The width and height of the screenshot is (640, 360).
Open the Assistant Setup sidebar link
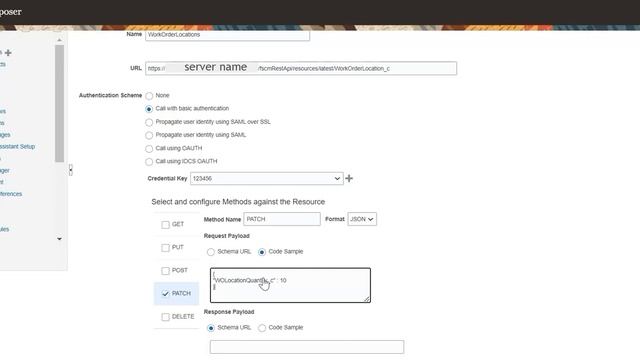click(x=17, y=147)
